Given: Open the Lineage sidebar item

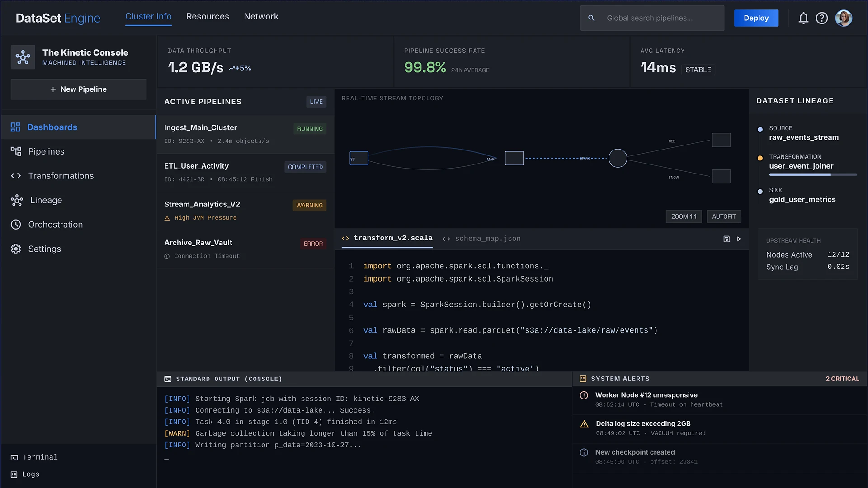Looking at the screenshot, I should (x=46, y=200).
